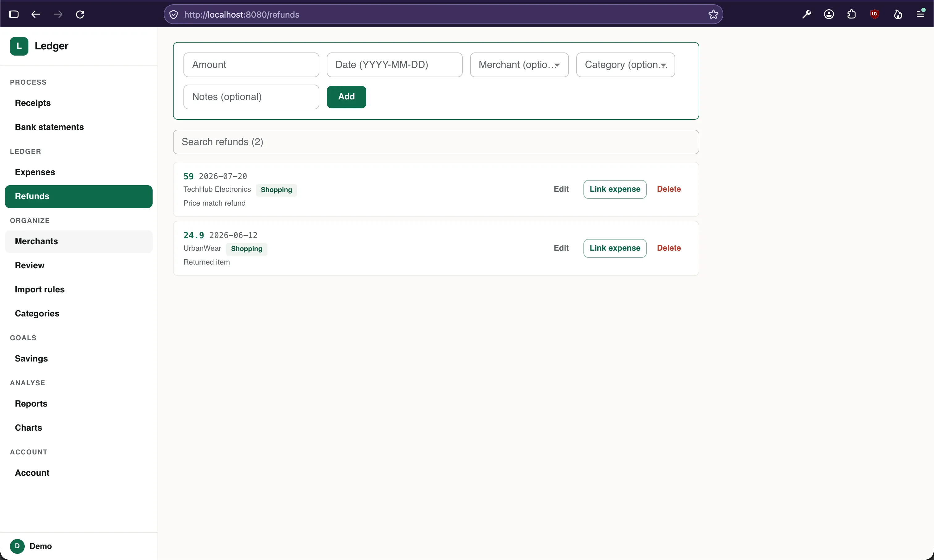
Task: Go to Expenses in sidebar
Action: [78, 172]
